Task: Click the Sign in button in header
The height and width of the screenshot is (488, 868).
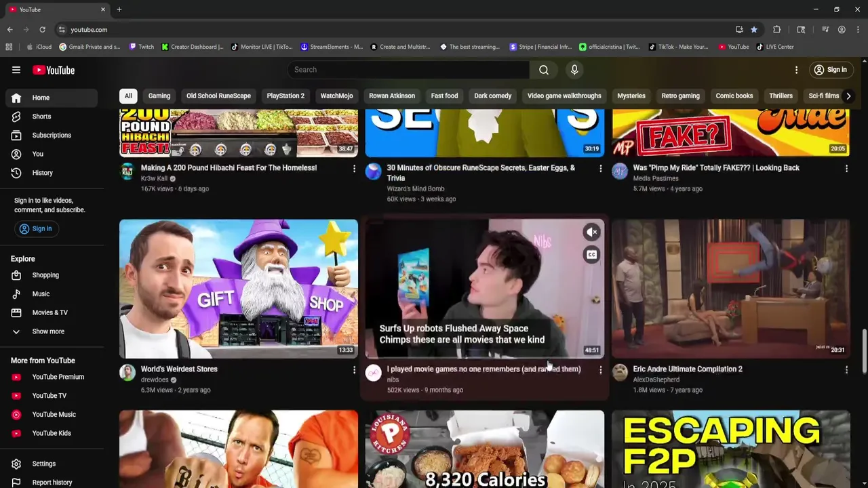Action: [830, 70]
